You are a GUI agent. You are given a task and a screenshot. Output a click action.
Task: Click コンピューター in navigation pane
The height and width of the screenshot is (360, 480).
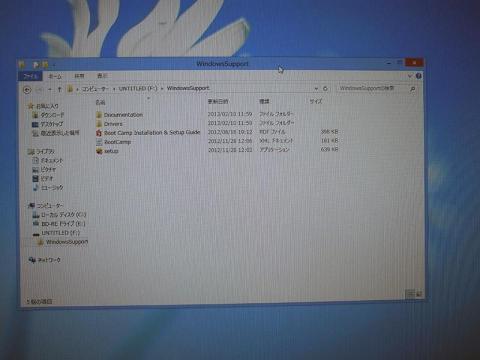(49, 206)
